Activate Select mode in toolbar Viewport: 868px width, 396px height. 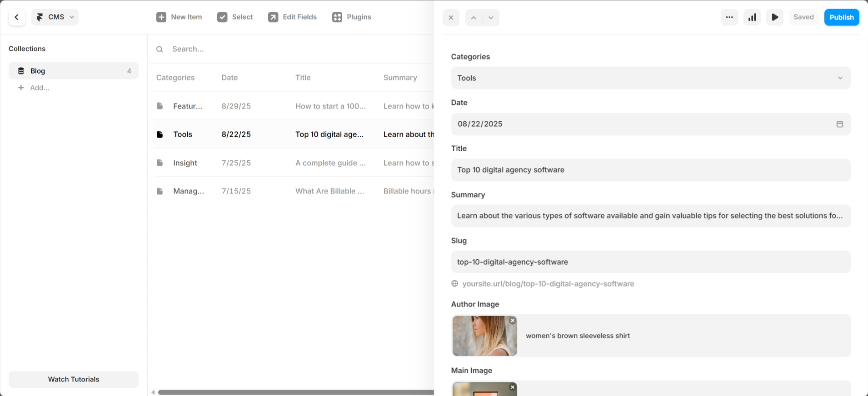pos(235,17)
